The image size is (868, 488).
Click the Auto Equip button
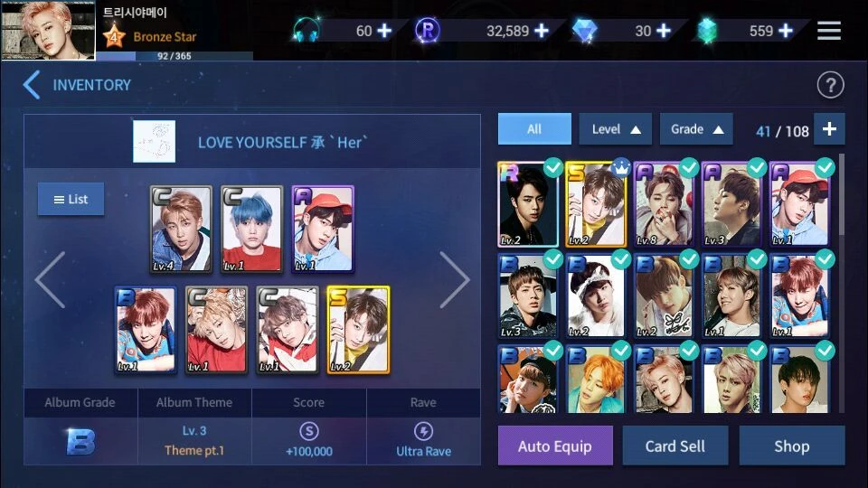(555, 446)
